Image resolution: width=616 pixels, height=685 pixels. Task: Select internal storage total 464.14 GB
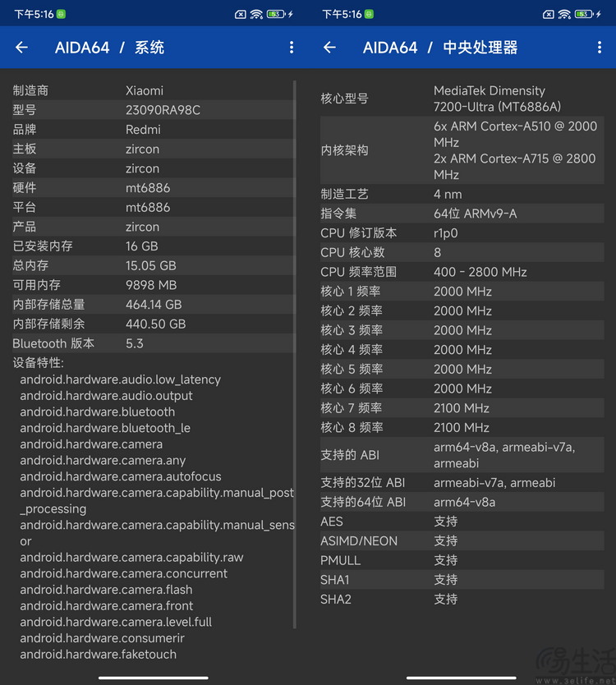tap(154, 305)
